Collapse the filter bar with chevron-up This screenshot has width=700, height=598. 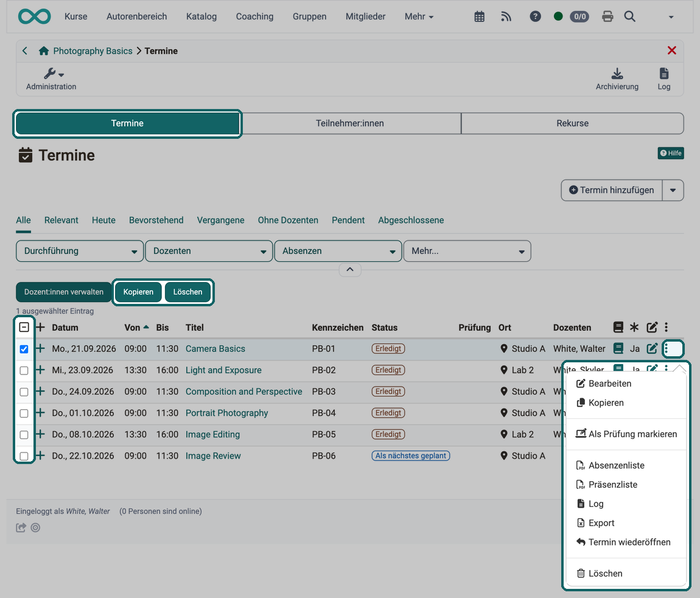(350, 269)
